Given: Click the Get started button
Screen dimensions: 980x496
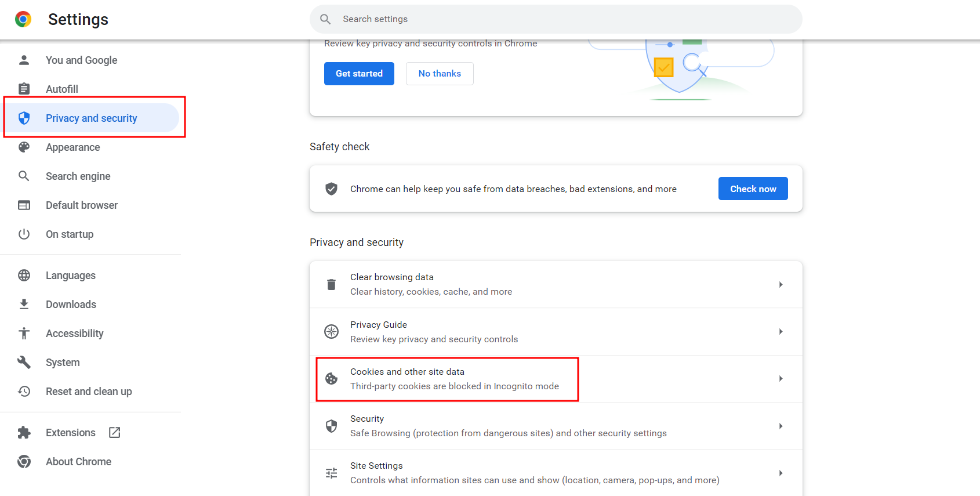Looking at the screenshot, I should coord(359,74).
